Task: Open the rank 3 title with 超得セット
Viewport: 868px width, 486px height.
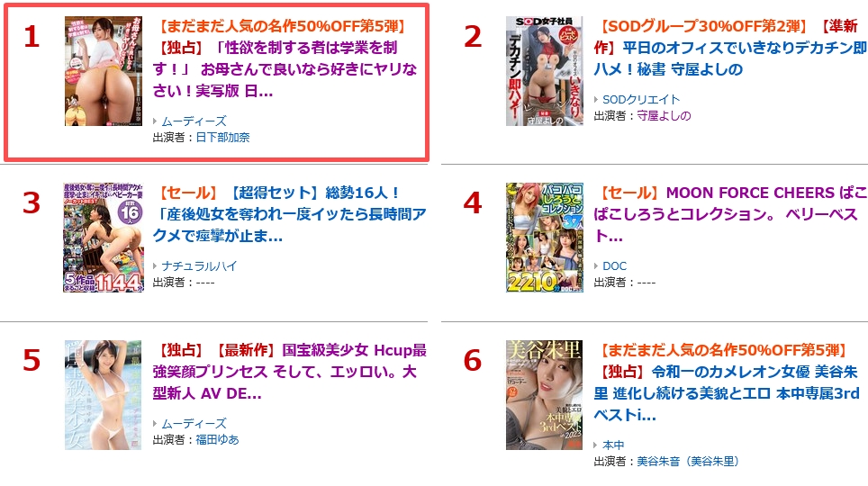Action: click(x=290, y=214)
